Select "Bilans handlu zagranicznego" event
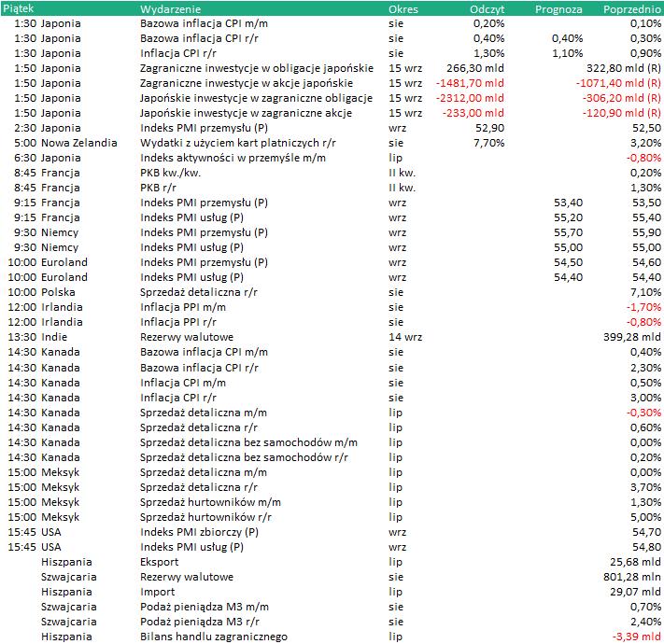 (214, 637)
